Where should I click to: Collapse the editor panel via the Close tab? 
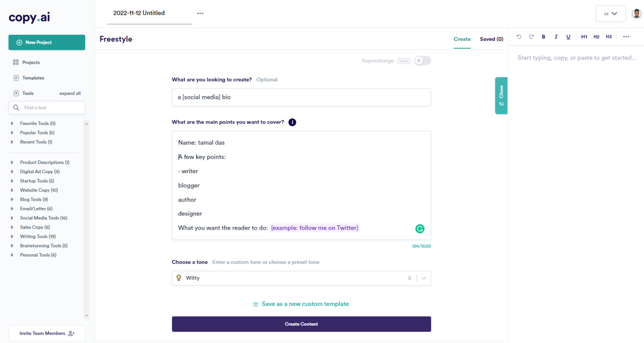tap(501, 96)
